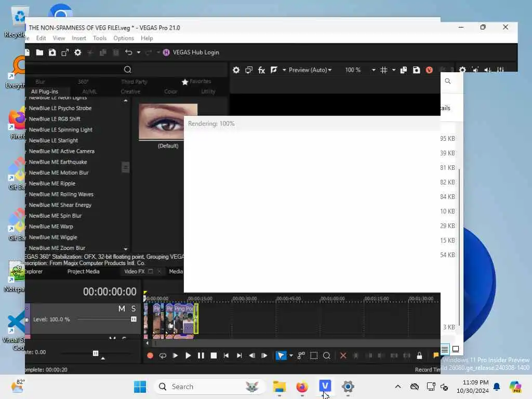Select NewBlue ME Earthquake plug-in
This screenshot has width=532, height=399.
[x=58, y=162]
